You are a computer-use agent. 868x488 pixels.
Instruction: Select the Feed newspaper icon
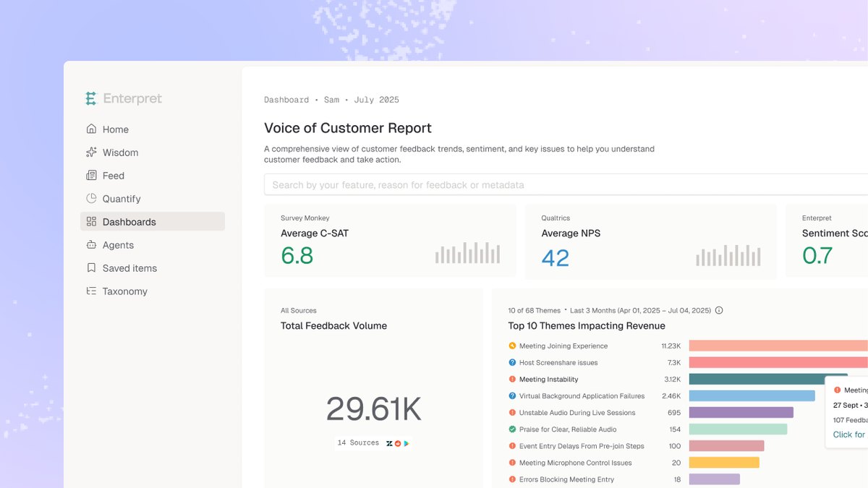(91, 176)
